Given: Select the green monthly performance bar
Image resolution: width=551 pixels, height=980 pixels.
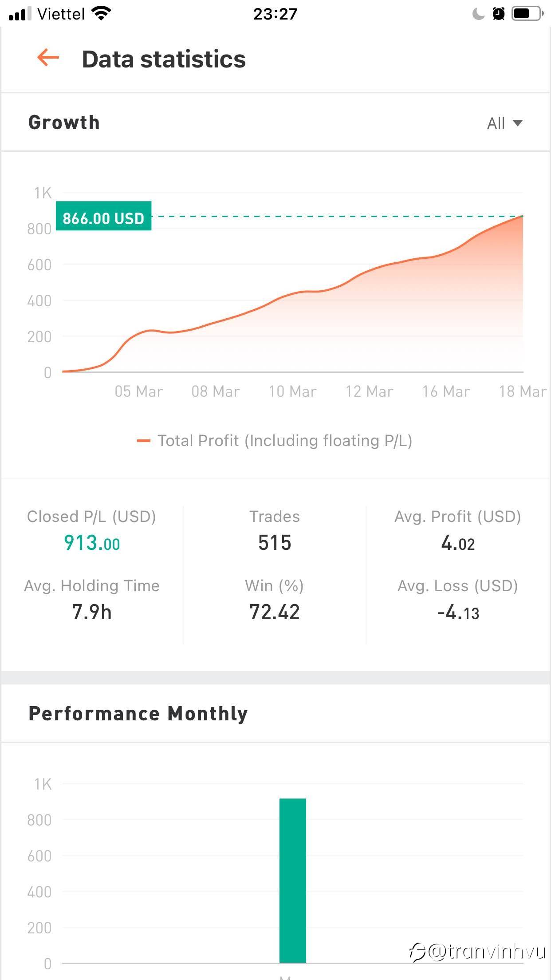Looking at the screenshot, I should tap(293, 880).
